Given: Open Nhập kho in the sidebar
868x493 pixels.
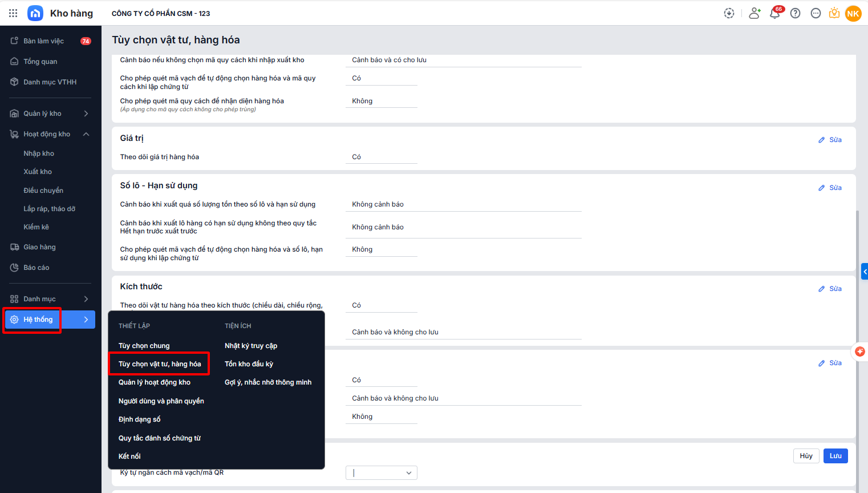Looking at the screenshot, I should (39, 153).
